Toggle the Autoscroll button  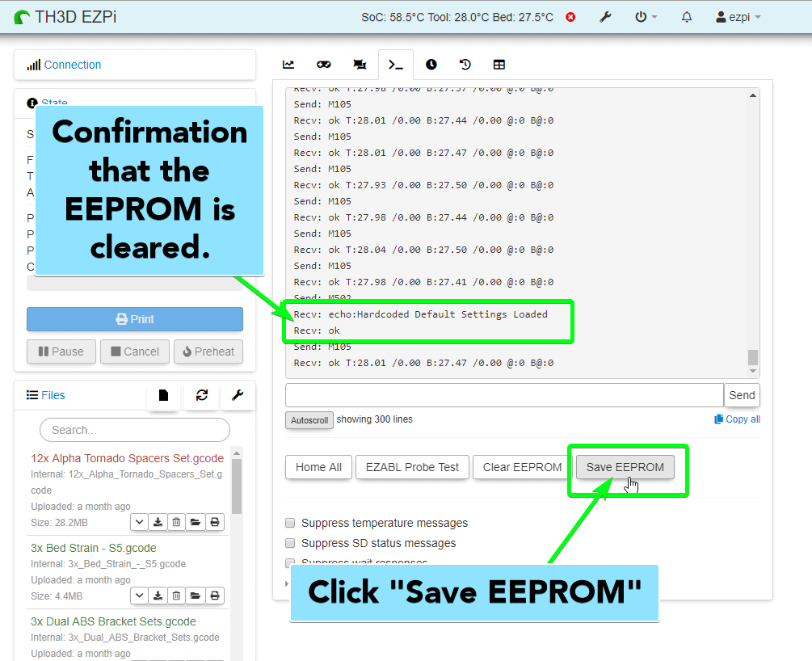pyautogui.click(x=309, y=420)
